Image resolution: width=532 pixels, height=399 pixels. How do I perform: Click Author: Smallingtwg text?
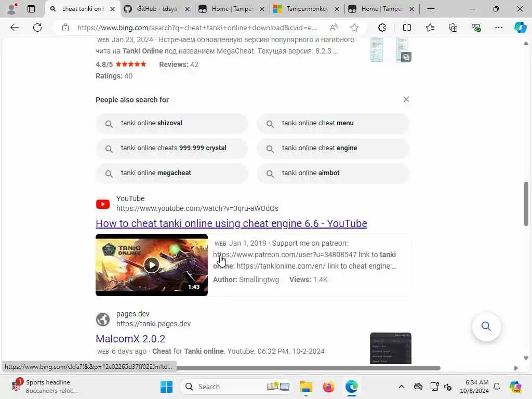[246, 280]
